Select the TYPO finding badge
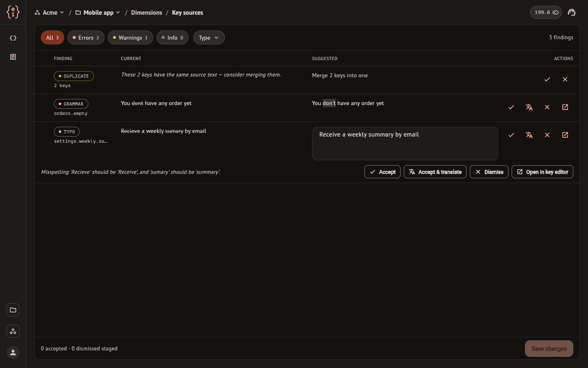This screenshot has height=368, width=588. (67, 132)
